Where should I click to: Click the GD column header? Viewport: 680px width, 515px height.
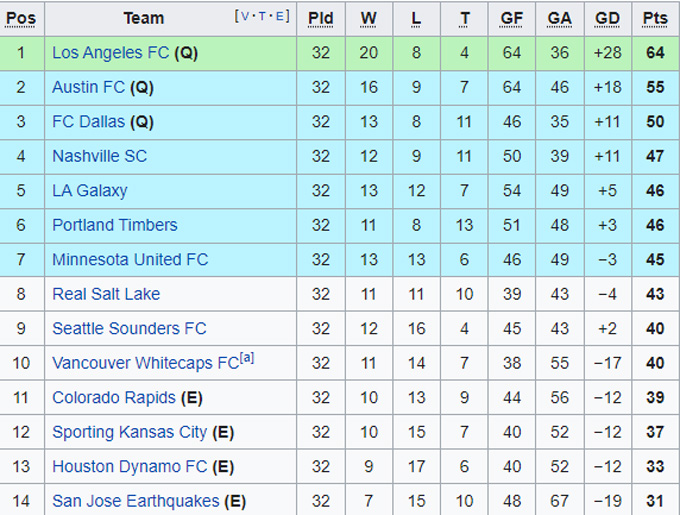click(x=607, y=18)
